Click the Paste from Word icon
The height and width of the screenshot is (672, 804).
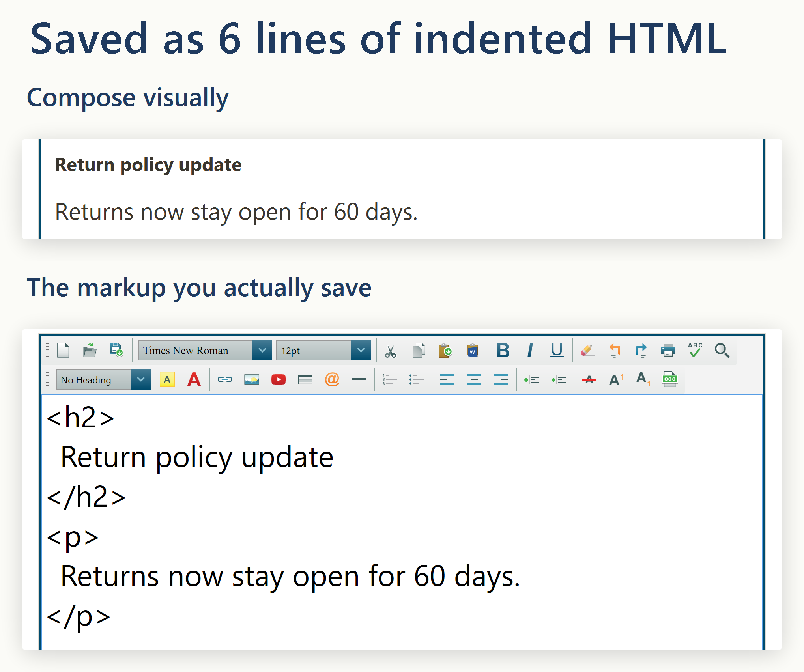coord(472,350)
